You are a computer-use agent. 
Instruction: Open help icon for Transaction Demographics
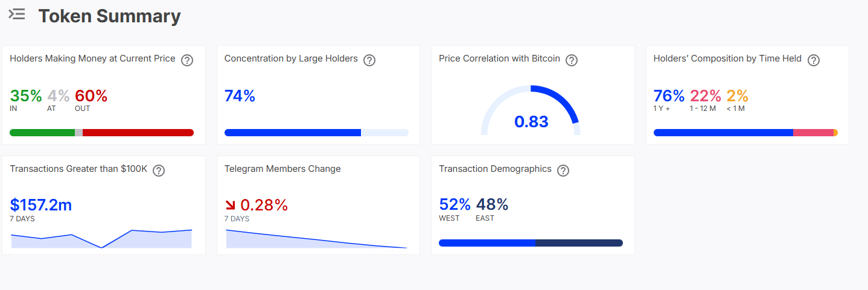[x=563, y=171]
